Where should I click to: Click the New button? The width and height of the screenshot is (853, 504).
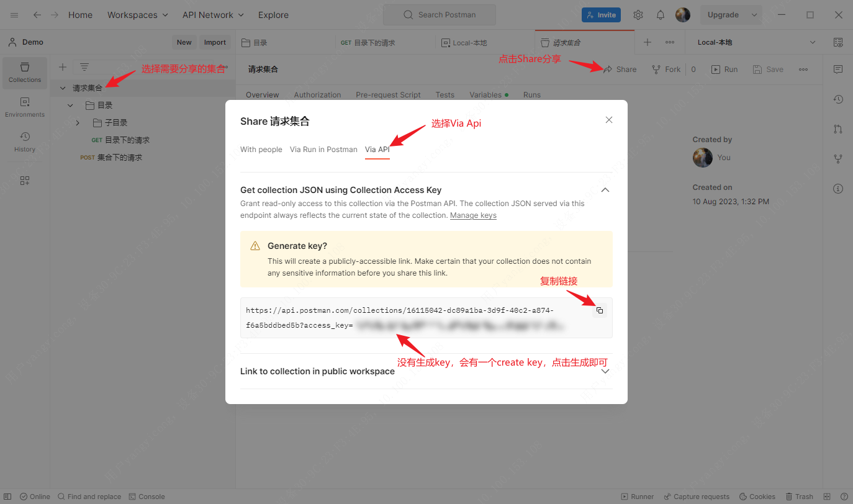(184, 42)
